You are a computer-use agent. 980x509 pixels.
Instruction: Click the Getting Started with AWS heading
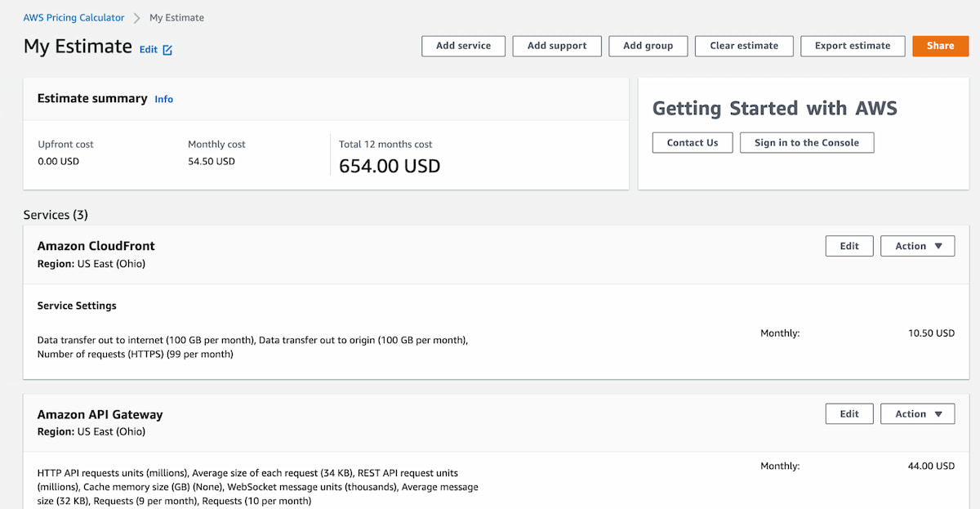(x=775, y=109)
